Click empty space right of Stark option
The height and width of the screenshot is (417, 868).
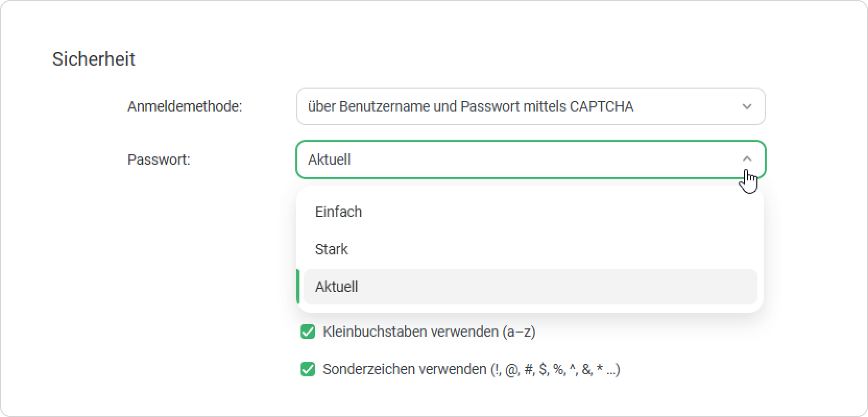pyautogui.click(x=553, y=249)
